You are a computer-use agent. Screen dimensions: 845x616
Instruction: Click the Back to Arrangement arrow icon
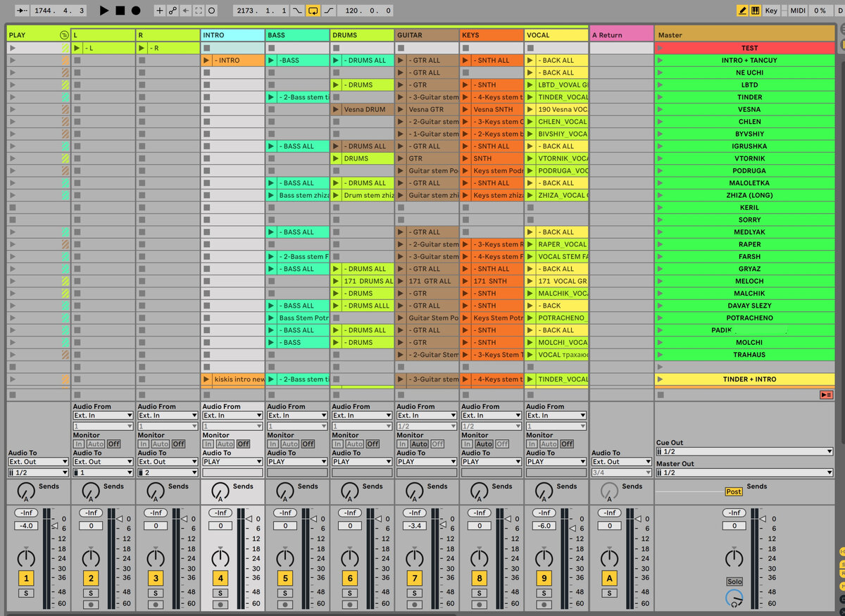(x=184, y=11)
